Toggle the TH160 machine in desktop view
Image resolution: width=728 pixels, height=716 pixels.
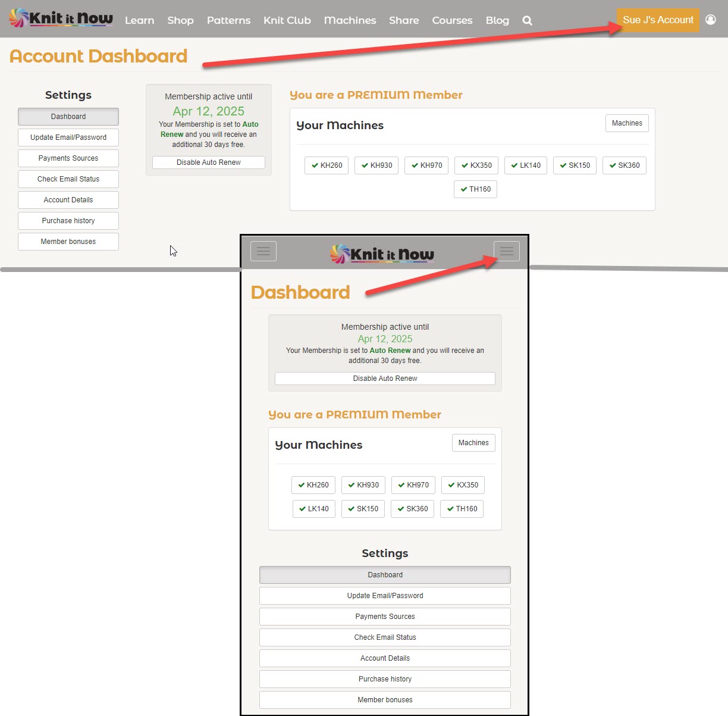coord(475,189)
